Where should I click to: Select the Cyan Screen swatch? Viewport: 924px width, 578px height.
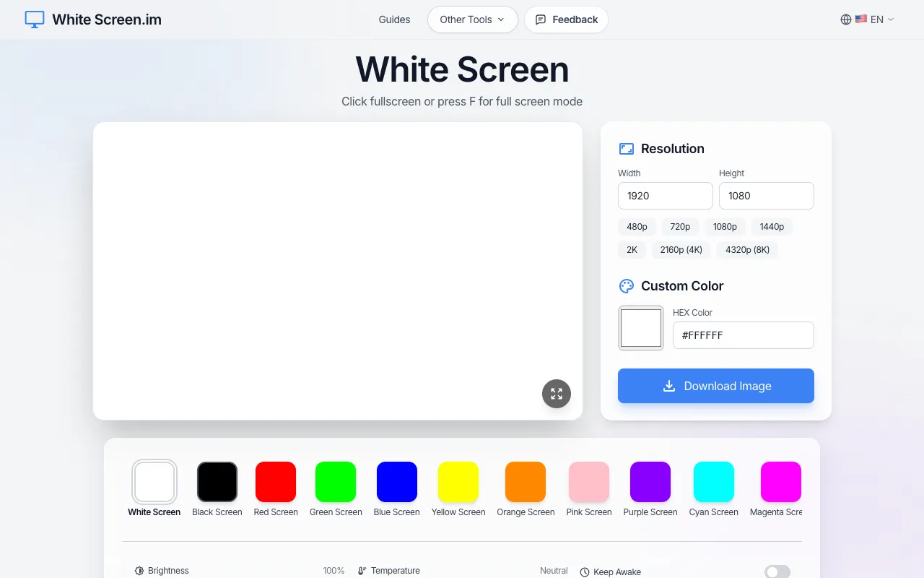click(714, 482)
